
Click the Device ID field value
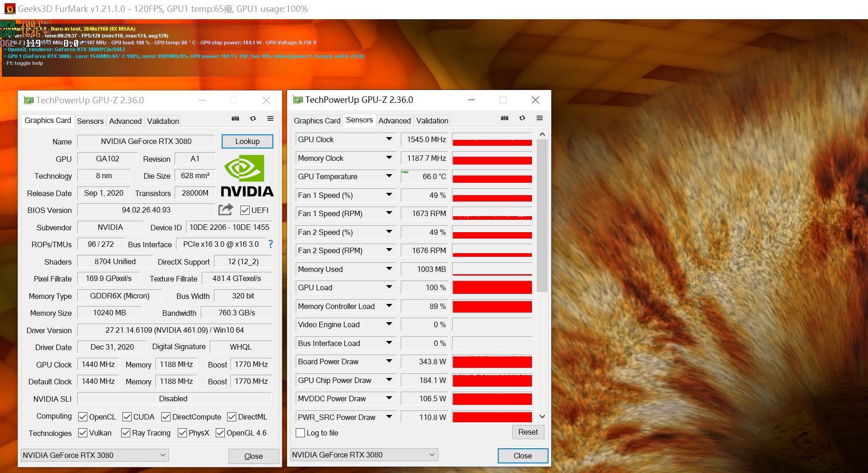point(229,227)
